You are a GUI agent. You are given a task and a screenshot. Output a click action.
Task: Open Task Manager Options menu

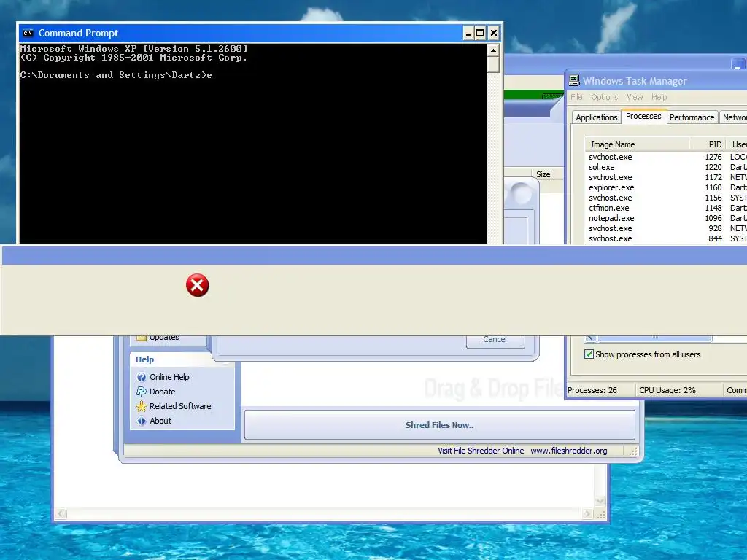click(x=605, y=97)
